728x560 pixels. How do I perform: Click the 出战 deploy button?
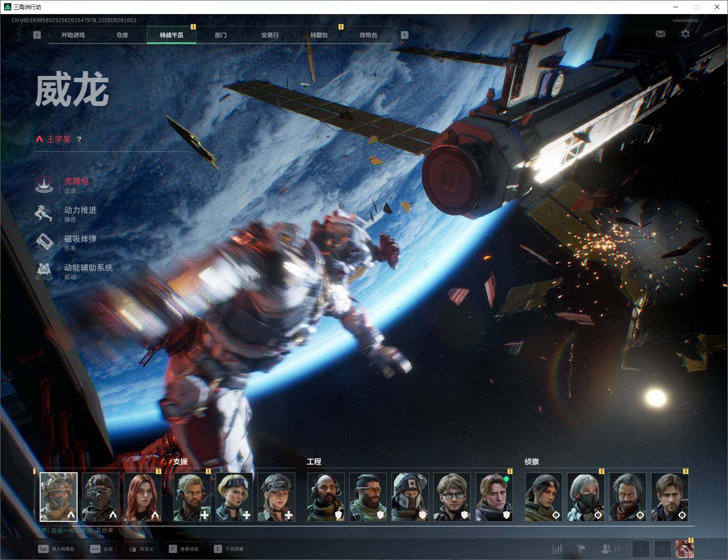[x=102, y=549]
